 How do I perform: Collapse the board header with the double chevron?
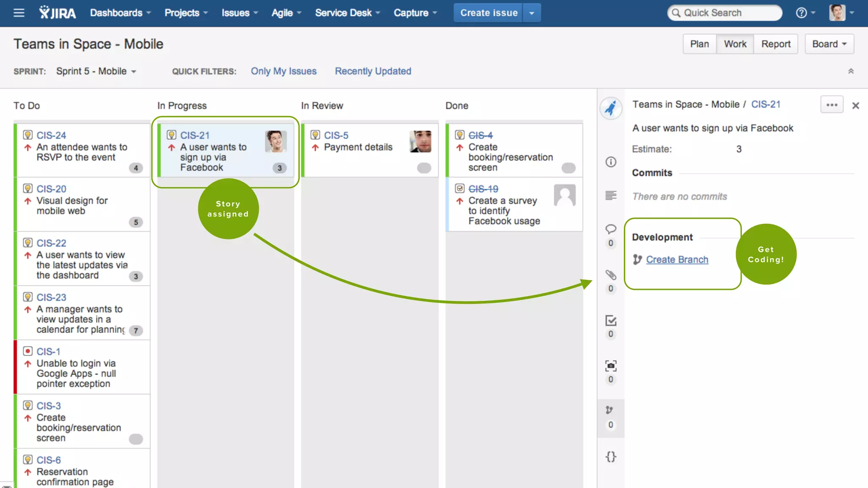851,71
